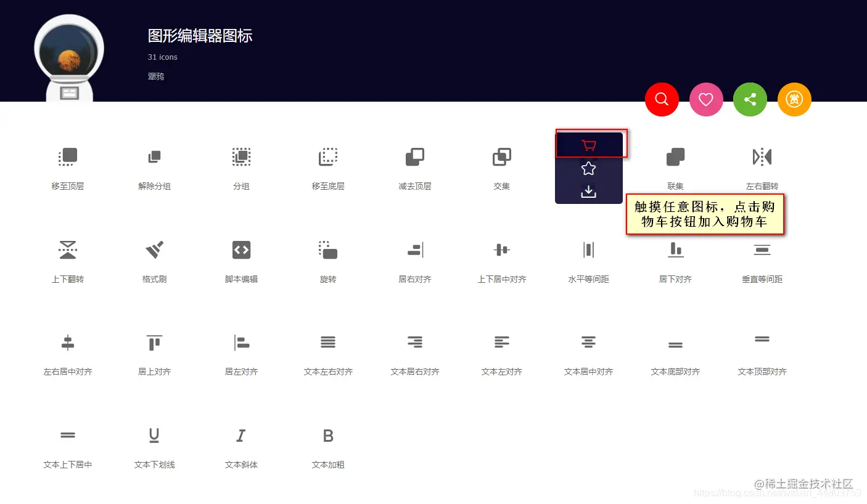
Task: Select the 移至顶层 bring-to-front icon
Action: click(67, 156)
